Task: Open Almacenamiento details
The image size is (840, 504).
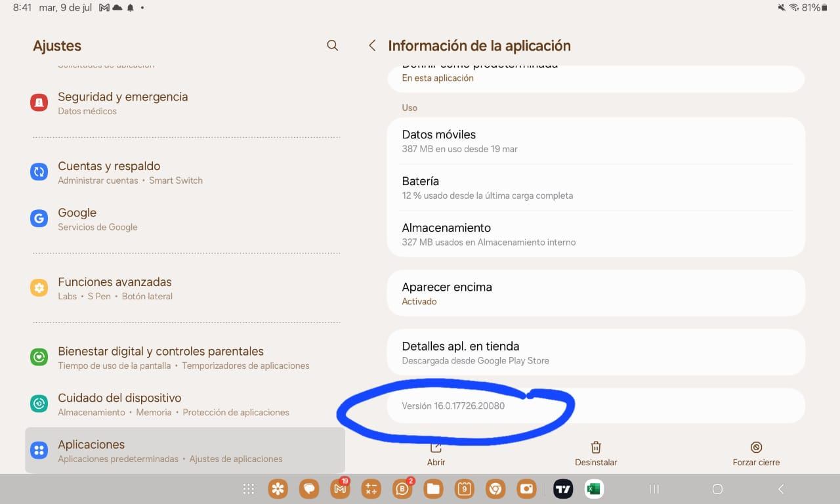Action: point(596,234)
